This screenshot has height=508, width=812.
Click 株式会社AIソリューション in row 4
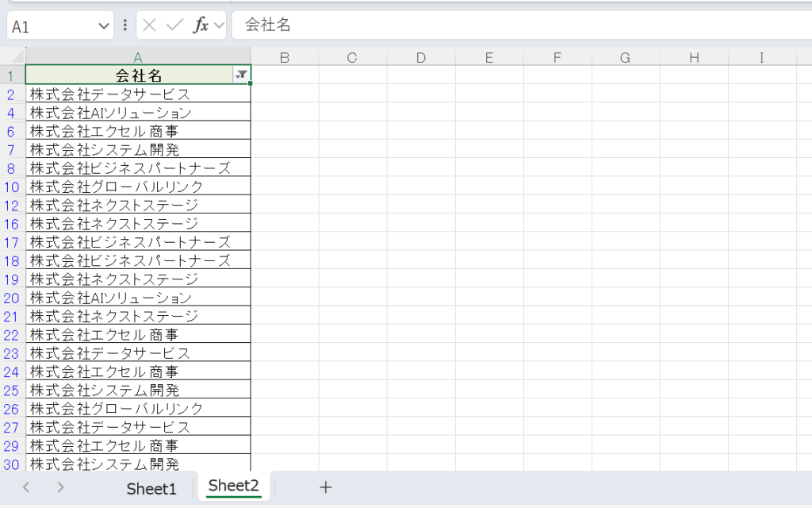tap(138, 112)
